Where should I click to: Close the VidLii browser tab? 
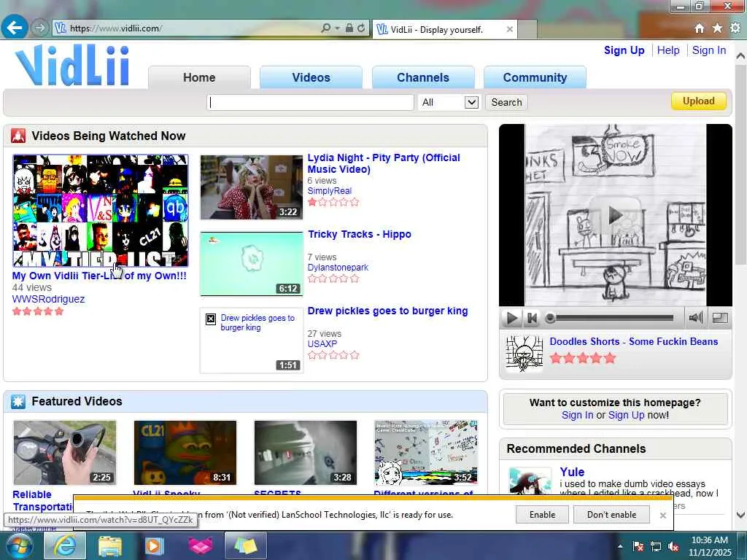pos(509,29)
